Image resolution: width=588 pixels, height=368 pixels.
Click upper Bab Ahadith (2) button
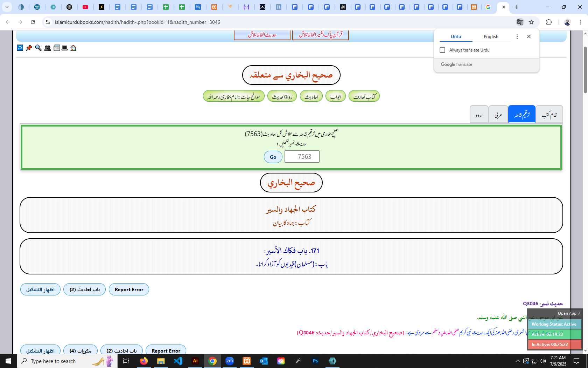click(x=84, y=289)
